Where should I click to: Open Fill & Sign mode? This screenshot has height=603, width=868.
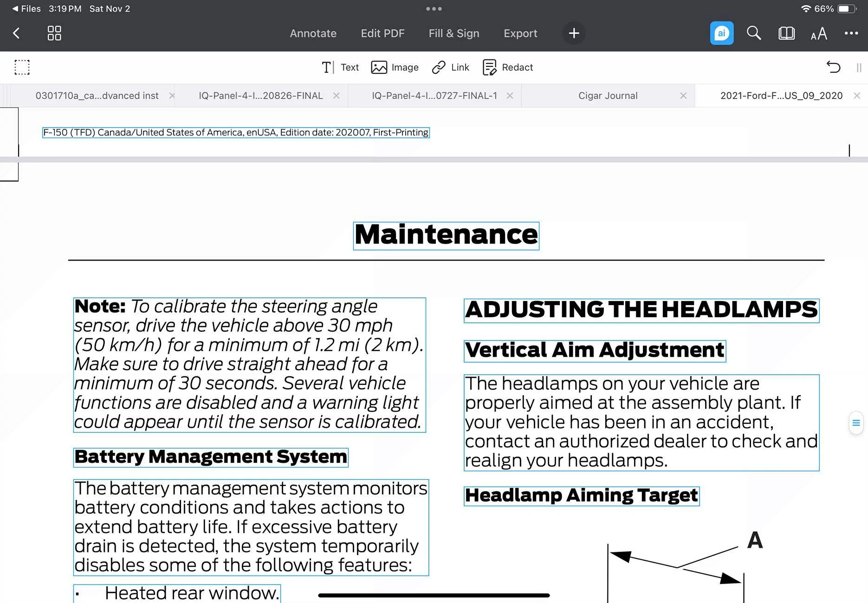click(454, 33)
